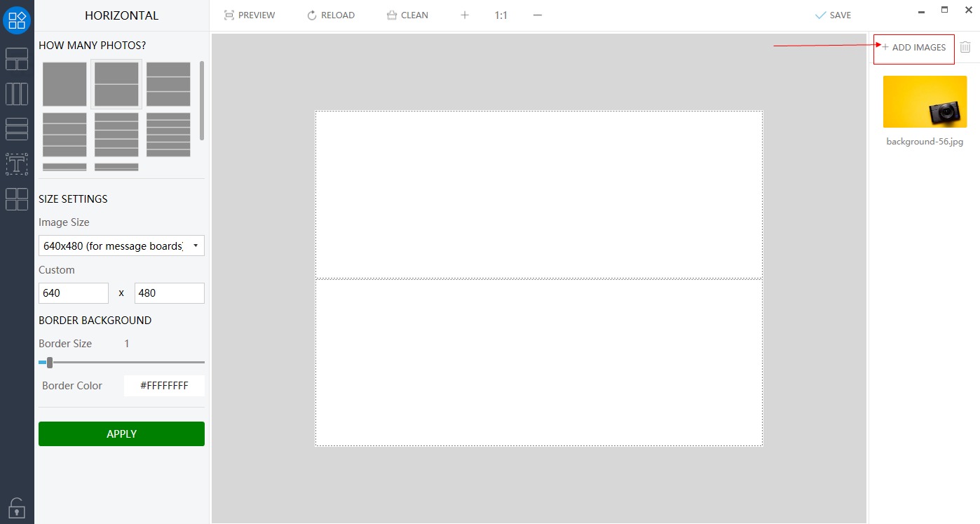
Task: Select the vertical columns layout sidebar icon
Action: click(x=17, y=94)
